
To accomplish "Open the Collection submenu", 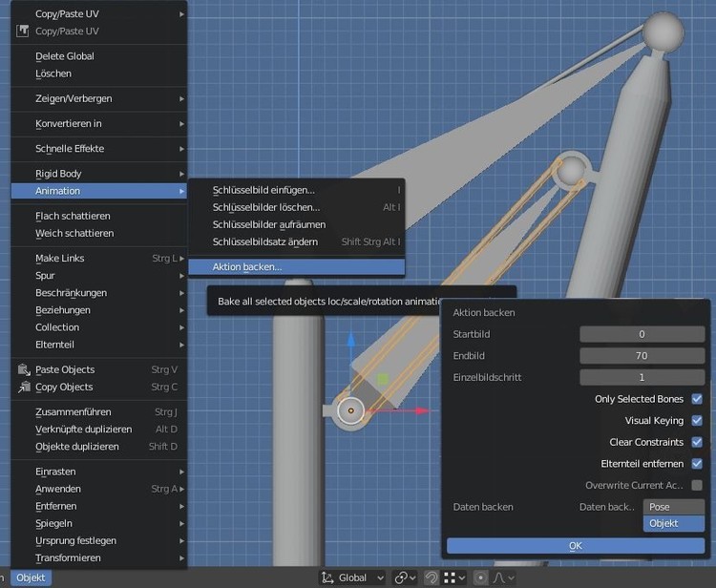I will pyautogui.click(x=99, y=327).
